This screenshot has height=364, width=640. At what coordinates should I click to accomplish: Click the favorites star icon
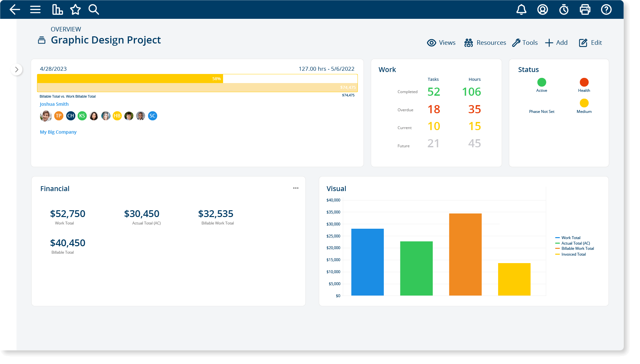point(75,10)
